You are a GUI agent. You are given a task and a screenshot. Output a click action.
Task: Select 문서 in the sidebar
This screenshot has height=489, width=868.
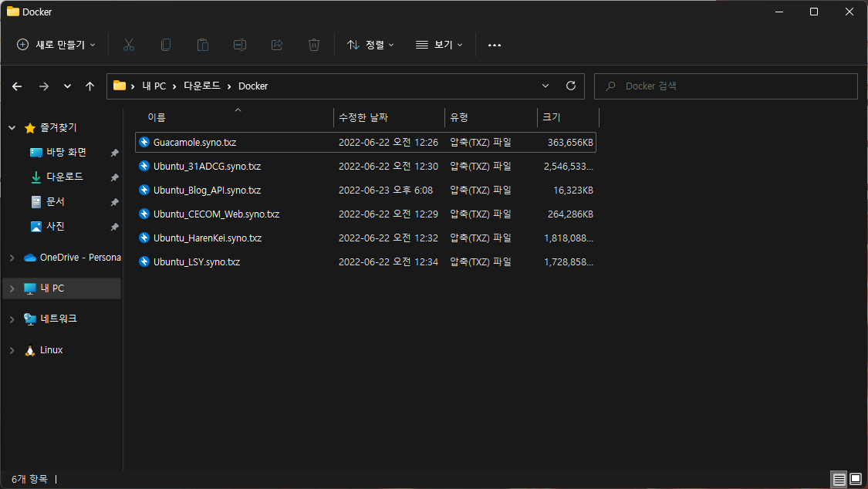pos(56,202)
